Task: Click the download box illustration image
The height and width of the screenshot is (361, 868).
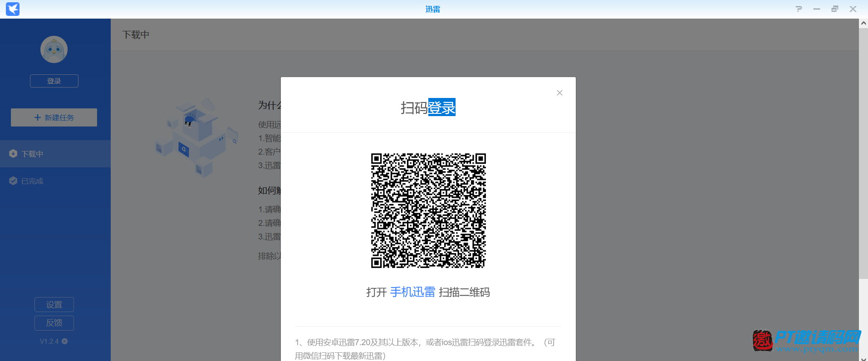Action: pos(196,137)
